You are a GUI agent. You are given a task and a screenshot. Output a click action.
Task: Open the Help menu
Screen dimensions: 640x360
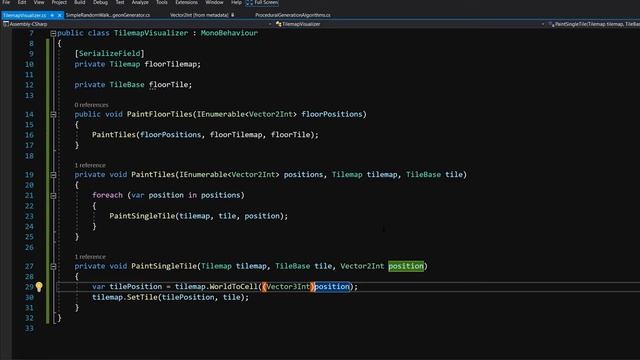tap(236, 2)
